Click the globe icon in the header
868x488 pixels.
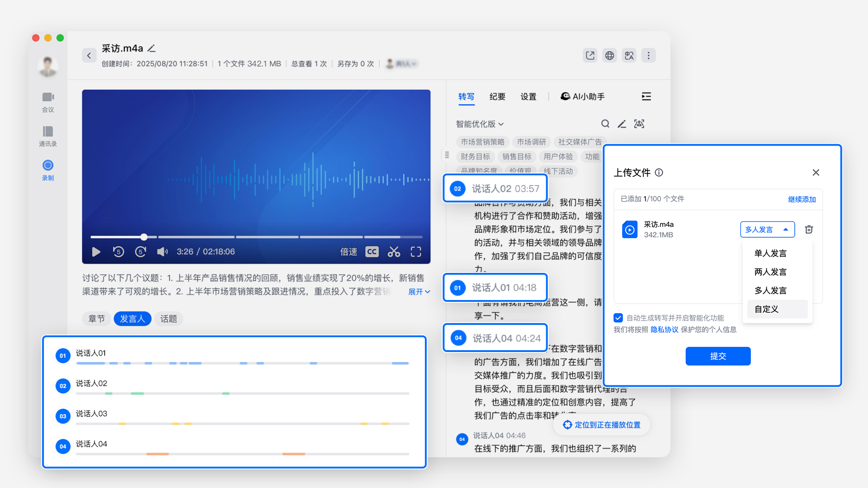[x=609, y=56]
